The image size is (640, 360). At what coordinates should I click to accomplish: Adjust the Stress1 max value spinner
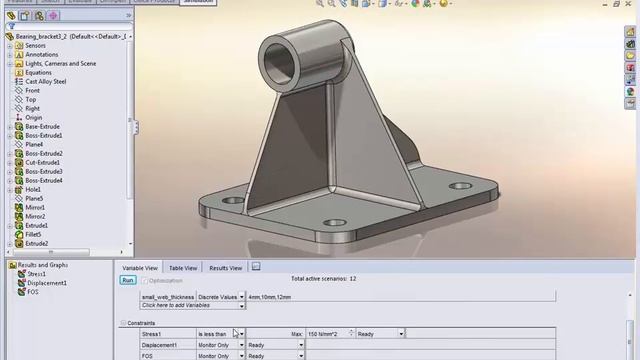click(x=351, y=333)
